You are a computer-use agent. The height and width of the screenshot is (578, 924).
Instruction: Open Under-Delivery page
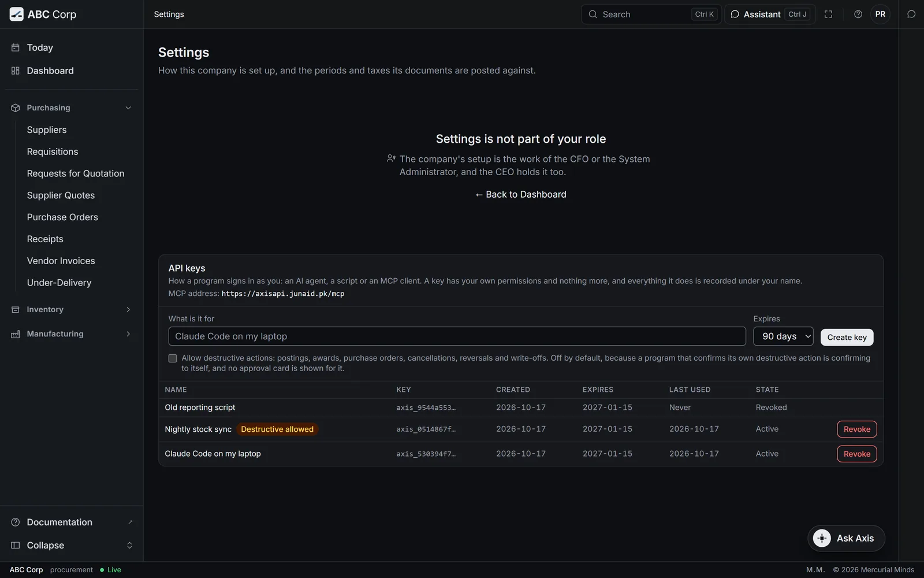click(x=59, y=283)
